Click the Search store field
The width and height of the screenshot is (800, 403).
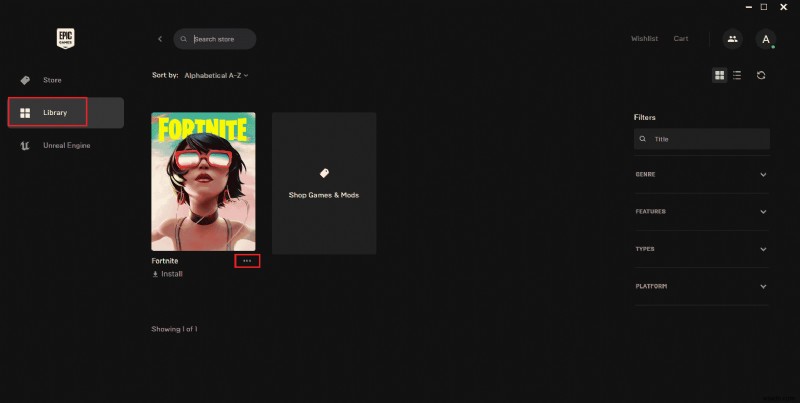tap(215, 39)
